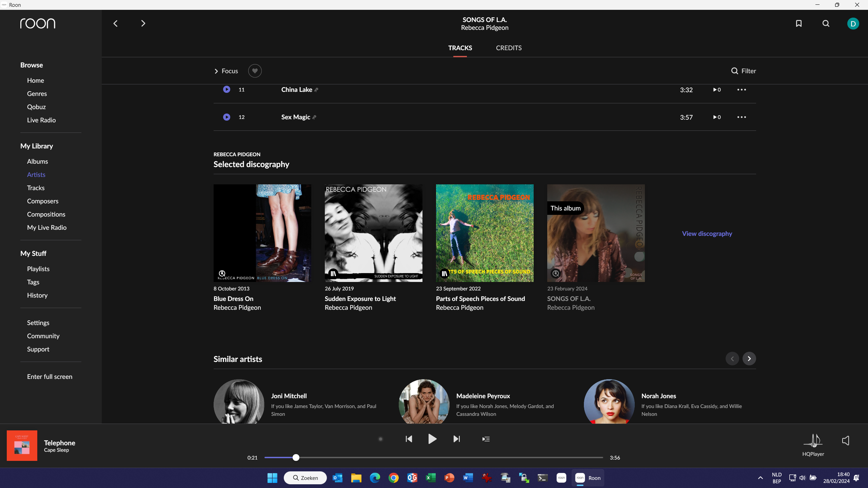Expand the Focus options

click(x=226, y=71)
